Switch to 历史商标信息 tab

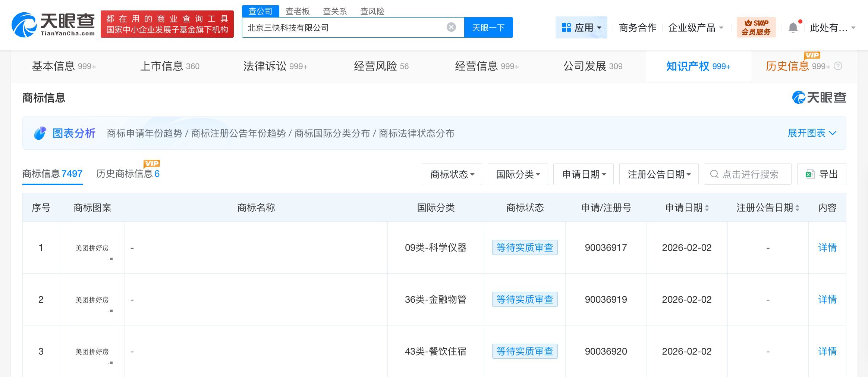click(x=128, y=174)
